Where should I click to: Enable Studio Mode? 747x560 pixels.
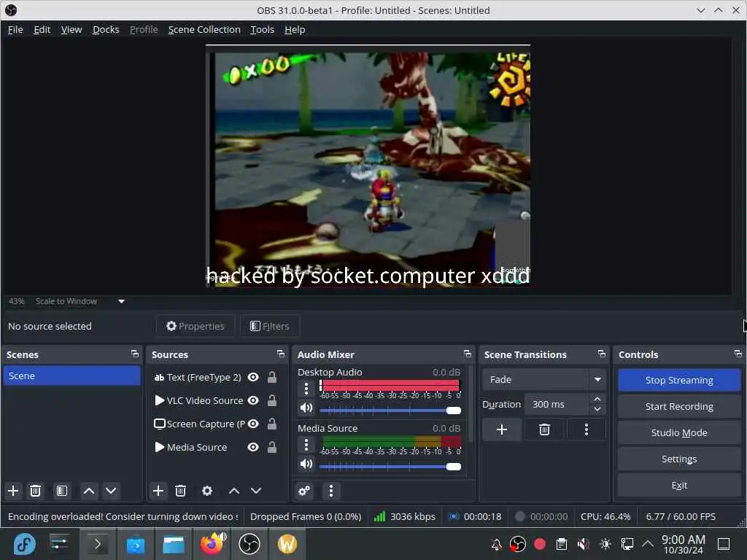click(679, 432)
